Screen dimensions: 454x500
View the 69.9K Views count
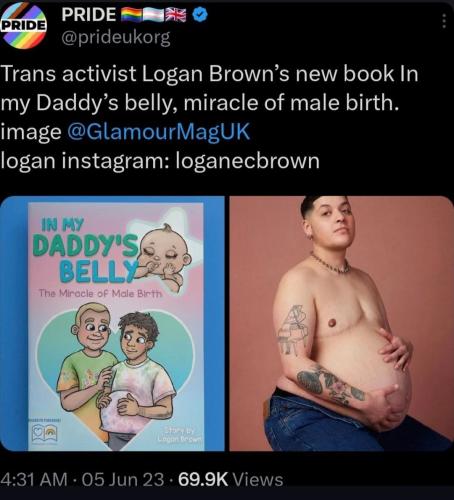[x=231, y=480]
